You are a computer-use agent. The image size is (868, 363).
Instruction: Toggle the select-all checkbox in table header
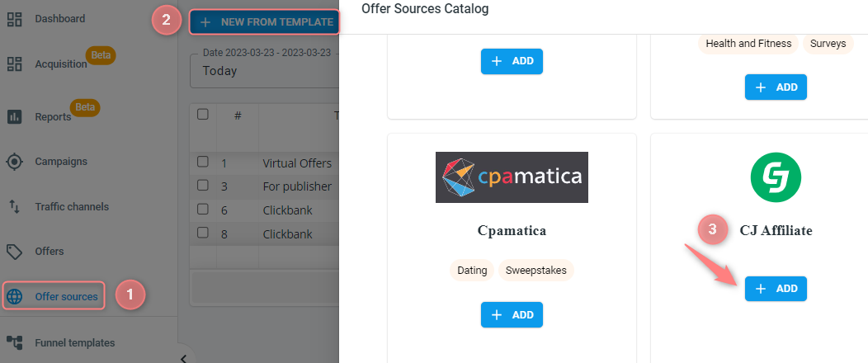(203, 115)
